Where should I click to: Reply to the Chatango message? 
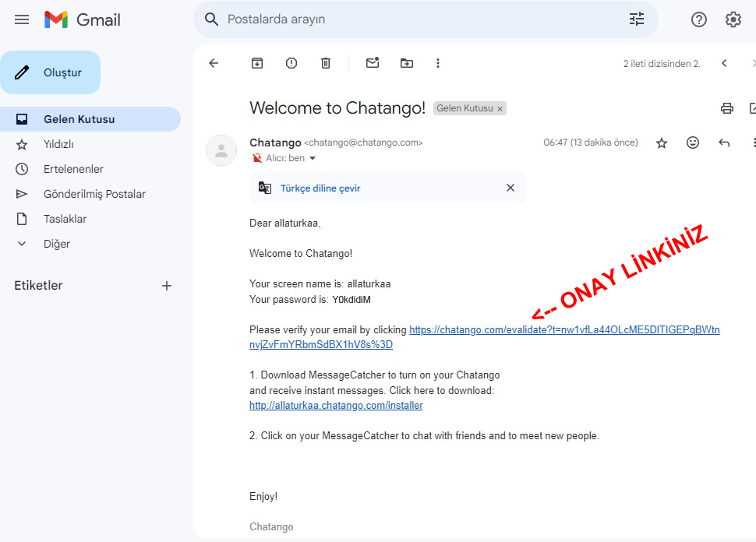click(724, 143)
